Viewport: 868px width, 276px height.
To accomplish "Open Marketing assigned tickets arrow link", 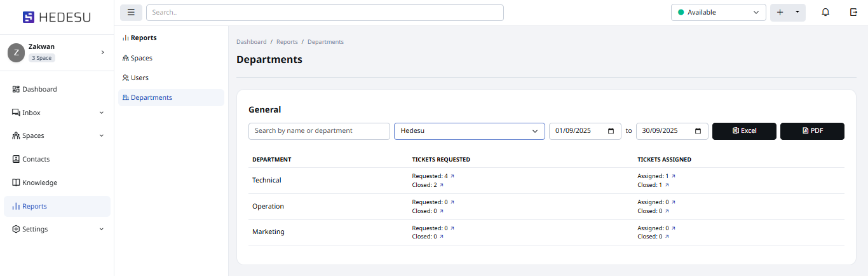I will (x=674, y=228).
